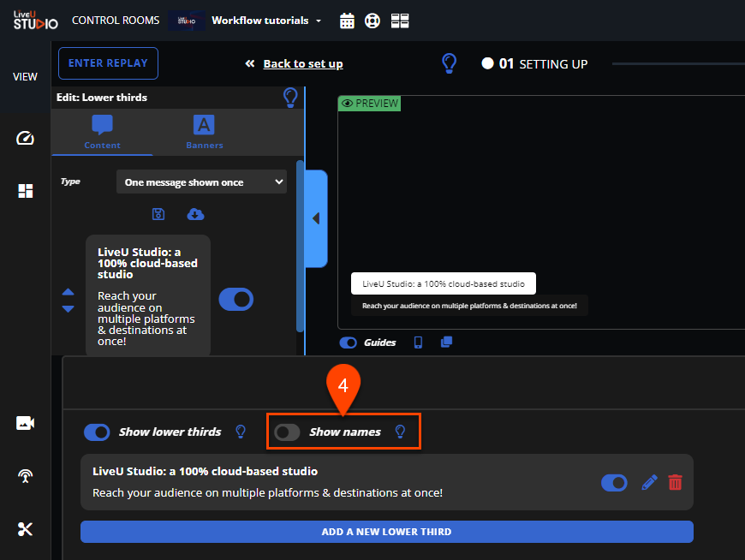Open the camera sources icon in sidebar
The width and height of the screenshot is (745, 560).
[x=25, y=423]
